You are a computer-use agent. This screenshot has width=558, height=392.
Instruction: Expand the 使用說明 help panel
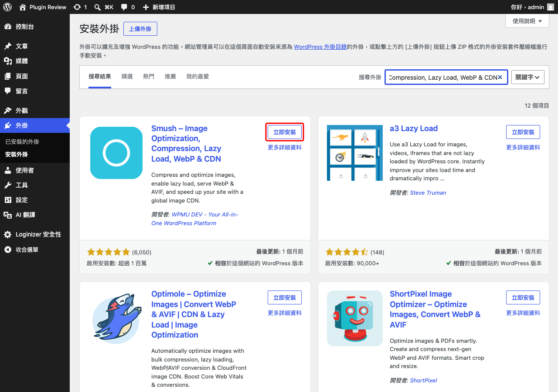(527, 21)
